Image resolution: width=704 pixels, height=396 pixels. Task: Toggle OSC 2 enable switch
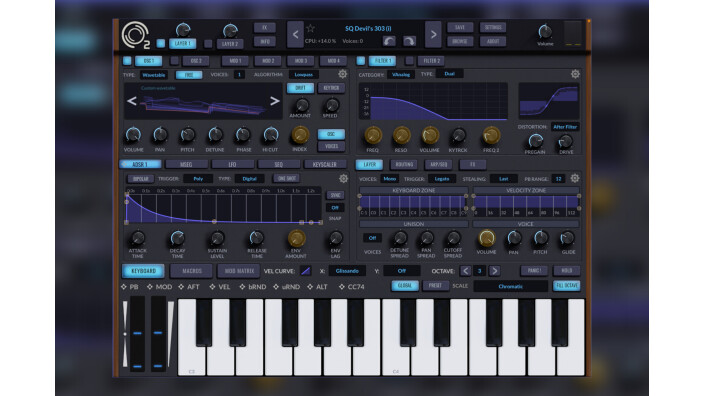175,61
